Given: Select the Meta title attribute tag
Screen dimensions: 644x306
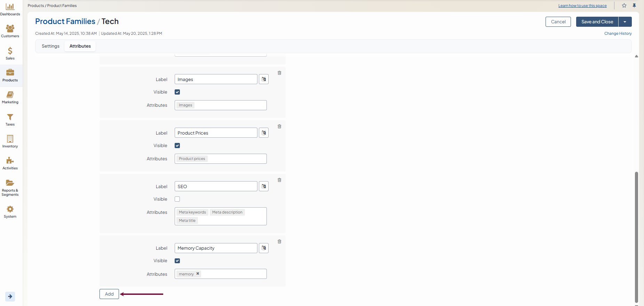Looking at the screenshot, I should point(187,221).
